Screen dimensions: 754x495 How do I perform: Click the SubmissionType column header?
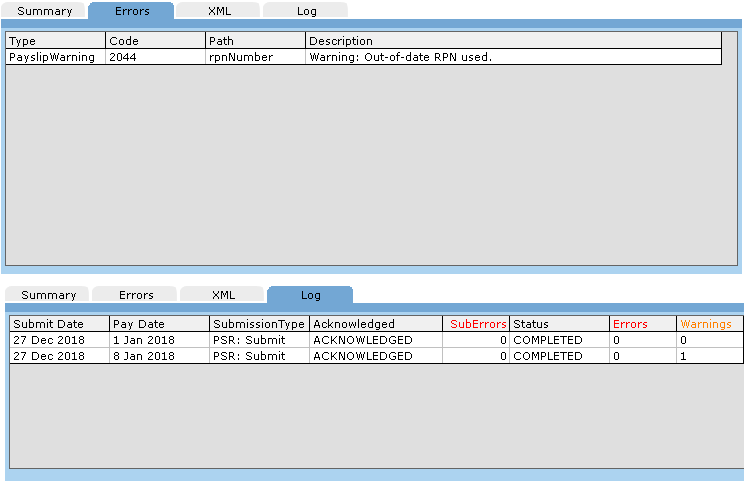point(259,324)
